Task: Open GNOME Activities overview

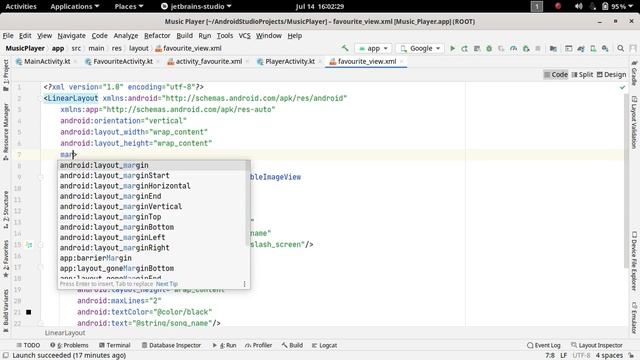Action: tap(21, 6)
